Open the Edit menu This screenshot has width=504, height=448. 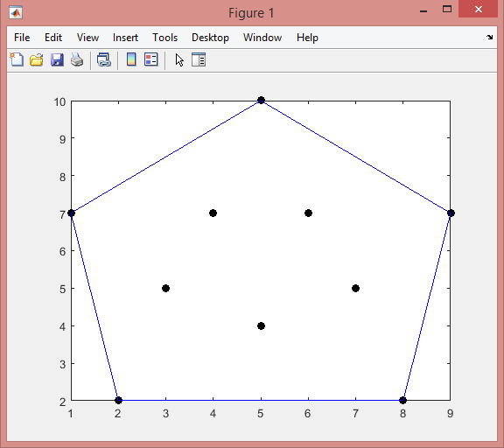(x=53, y=38)
